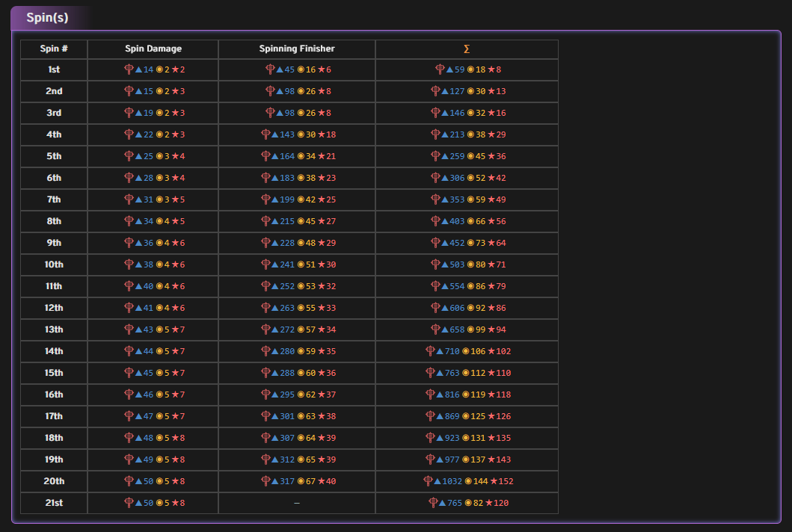The image size is (792, 532).
Task: Click red dummy icon in 21st row Spin Damage
Action: [x=129, y=503]
